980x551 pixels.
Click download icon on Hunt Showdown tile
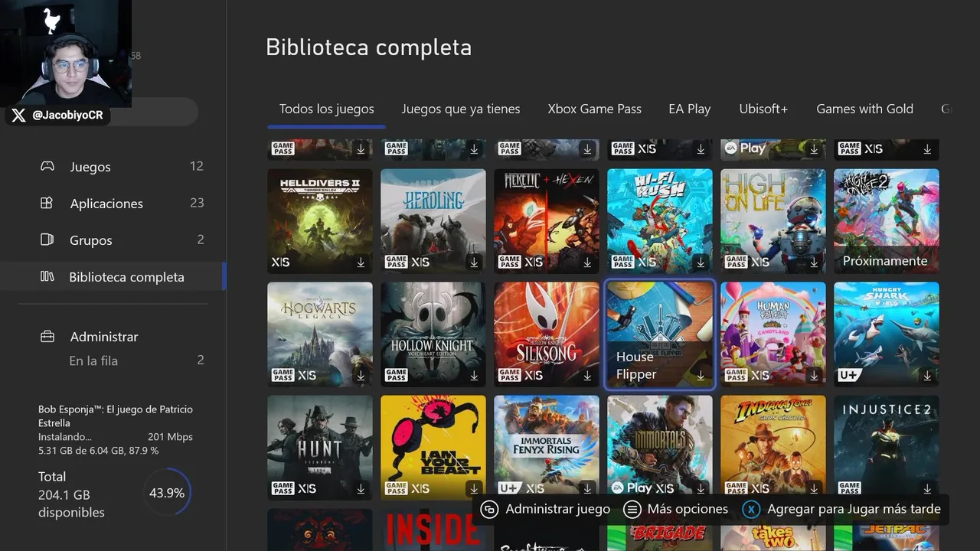point(361,489)
